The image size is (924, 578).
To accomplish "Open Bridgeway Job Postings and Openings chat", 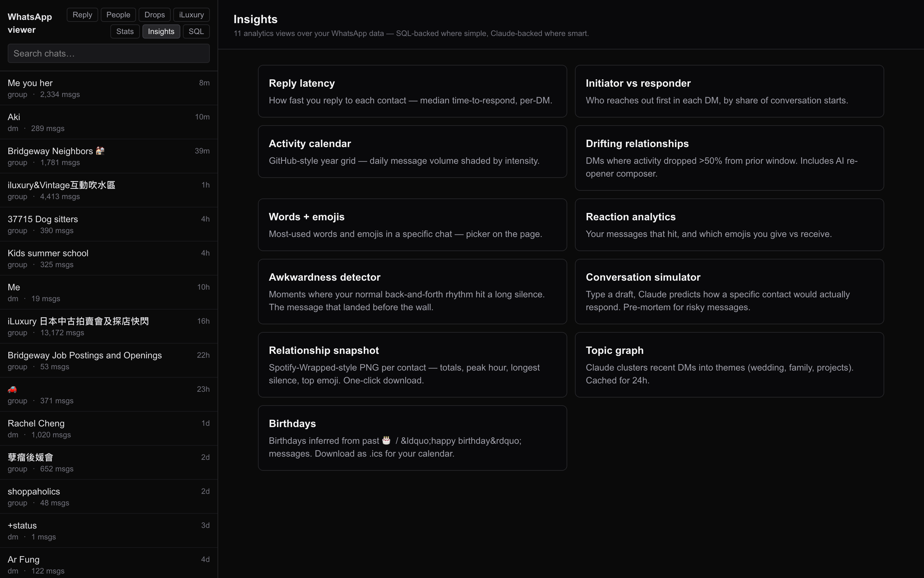I will pos(108,361).
